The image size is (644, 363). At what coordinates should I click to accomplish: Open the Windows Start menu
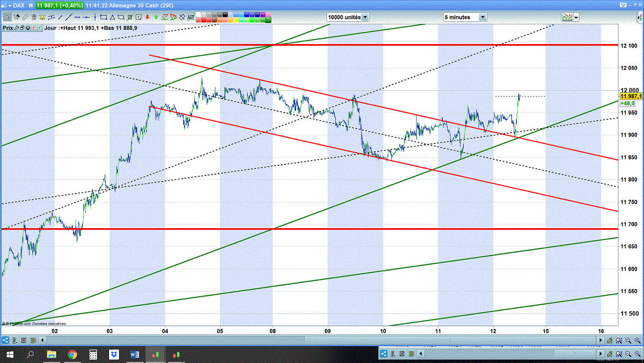click(9, 355)
